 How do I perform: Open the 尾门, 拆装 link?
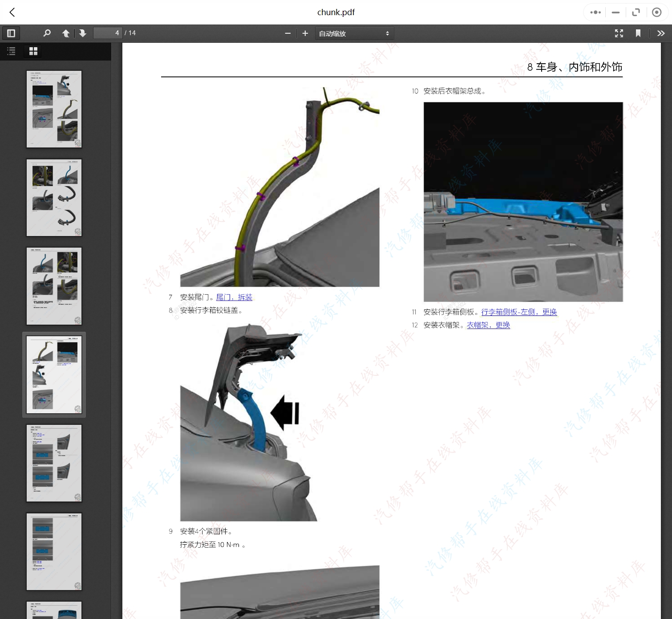click(234, 297)
